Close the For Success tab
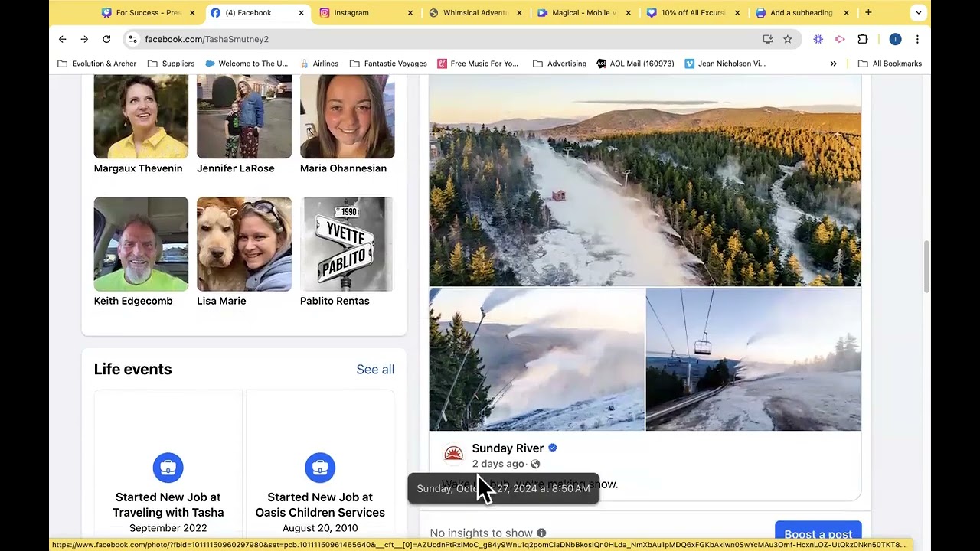The width and height of the screenshot is (980, 551). click(x=192, y=12)
